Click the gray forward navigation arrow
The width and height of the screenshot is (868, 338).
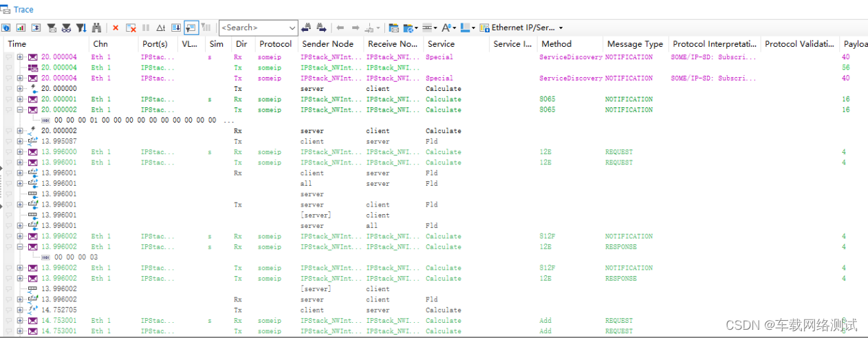click(x=356, y=28)
